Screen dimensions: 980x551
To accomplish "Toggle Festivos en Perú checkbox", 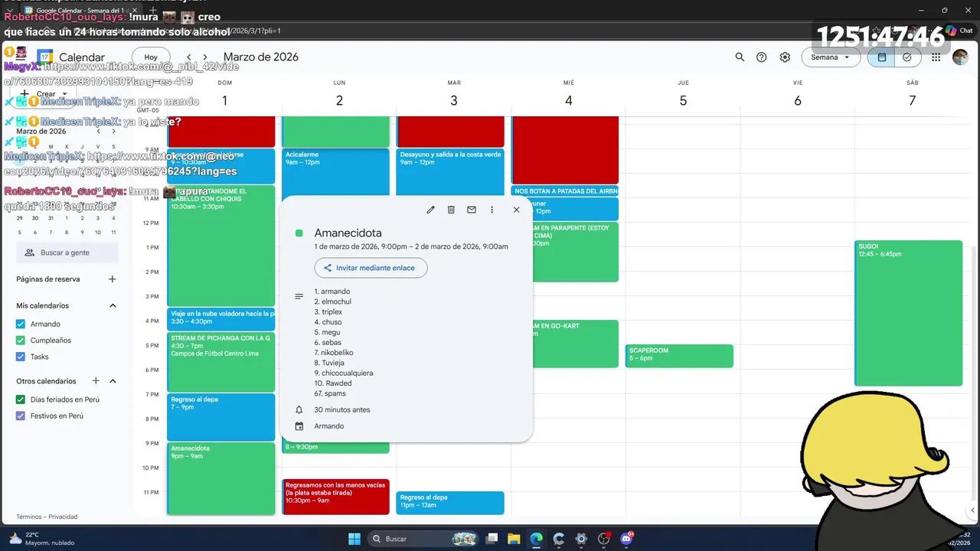I will click(x=21, y=416).
